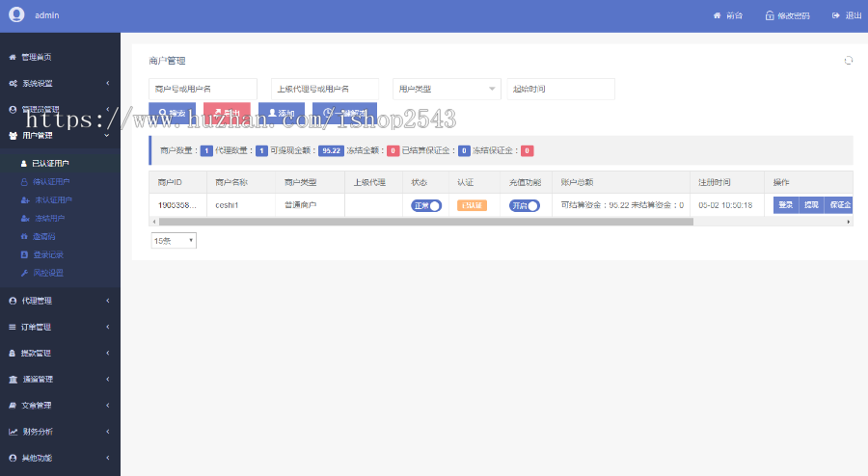Click the 管理员管理 user-circle icon
Viewport: 868px width, 476px height.
coord(13,110)
